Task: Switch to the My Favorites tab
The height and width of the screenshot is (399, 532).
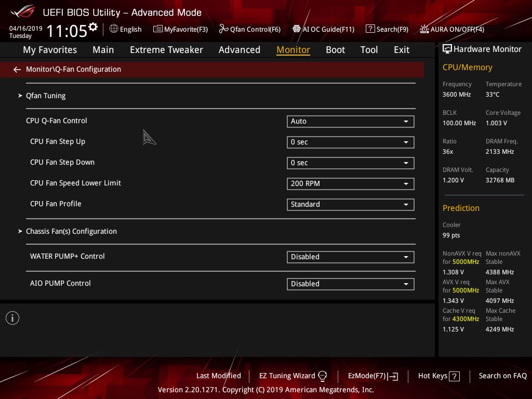Action: (50, 50)
